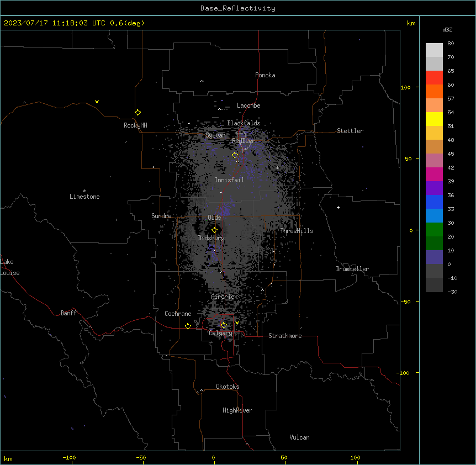Image resolution: width=476 pixels, height=465 pixels.
Task: Pick the pink swatch between 45 and 42
Action: (x=434, y=161)
